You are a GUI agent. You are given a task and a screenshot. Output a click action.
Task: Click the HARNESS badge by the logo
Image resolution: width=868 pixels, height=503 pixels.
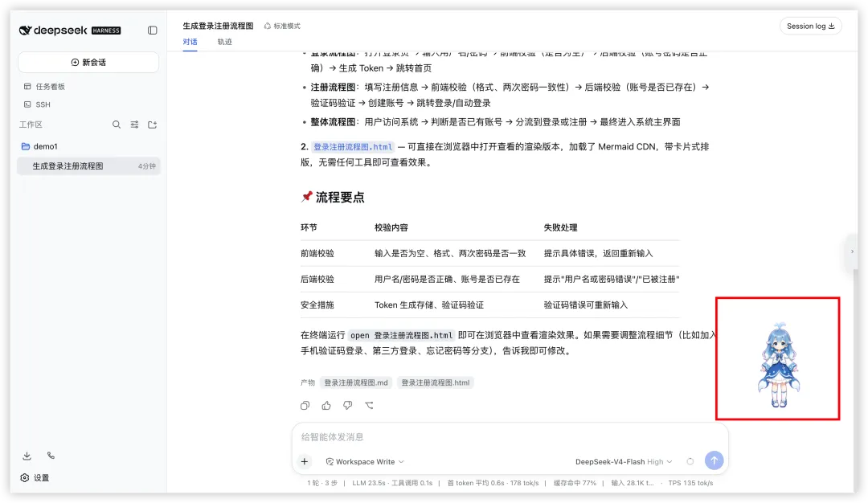click(x=106, y=31)
